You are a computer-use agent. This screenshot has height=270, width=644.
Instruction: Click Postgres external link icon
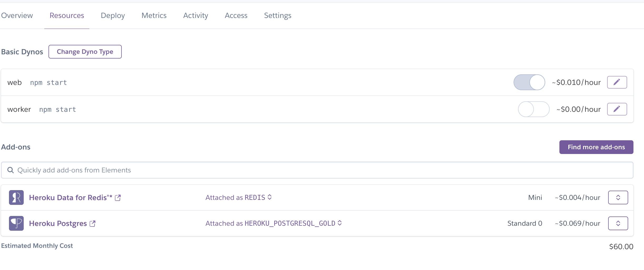[x=92, y=224]
